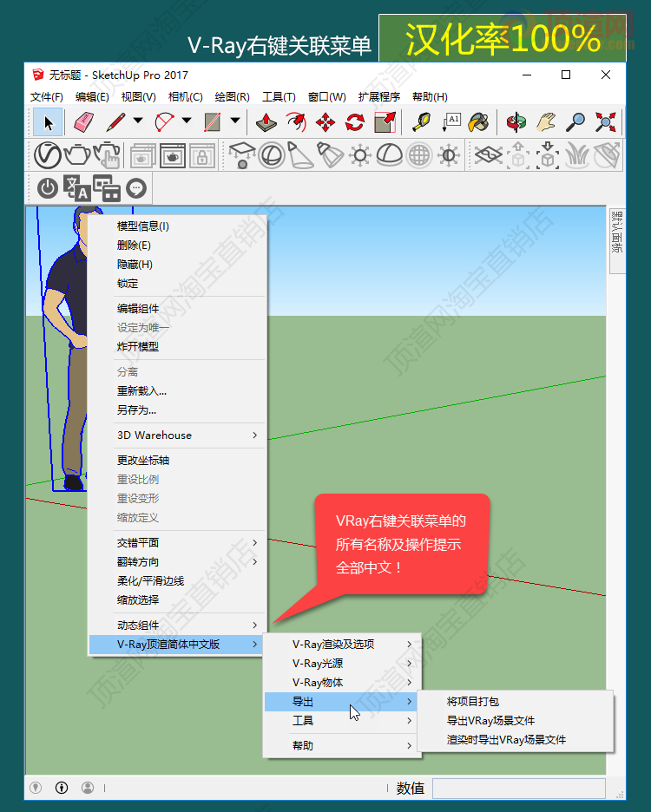
Task: Open the V-Ray Asset Editor icon
Action: coord(48,155)
